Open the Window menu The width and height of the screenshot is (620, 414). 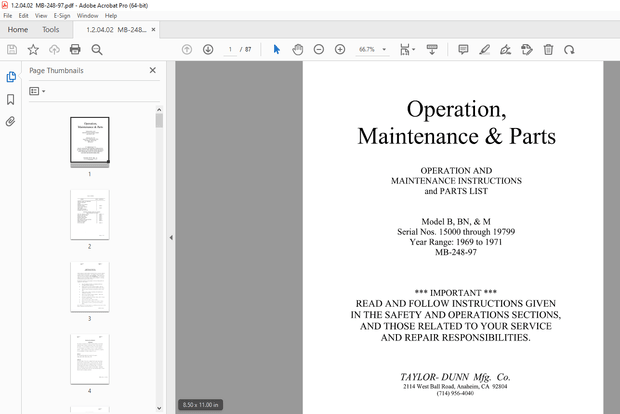click(87, 16)
